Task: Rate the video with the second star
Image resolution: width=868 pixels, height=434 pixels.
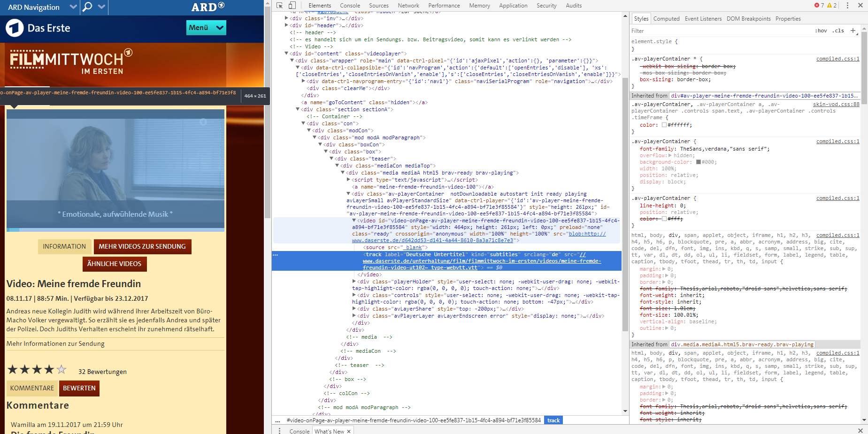Action: point(25,370)
